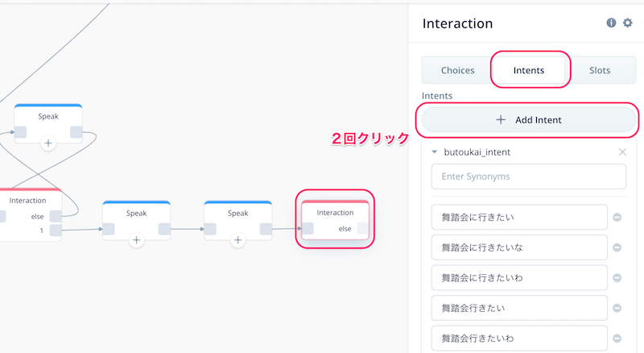This screenshot has width=644, height=353.
Task: Switch to the Choices tab
Action: (x=457, y=70)
